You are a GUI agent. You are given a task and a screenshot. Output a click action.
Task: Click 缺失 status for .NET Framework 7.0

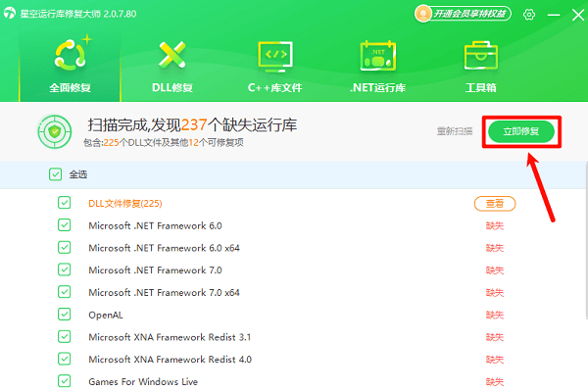point(495,270)
